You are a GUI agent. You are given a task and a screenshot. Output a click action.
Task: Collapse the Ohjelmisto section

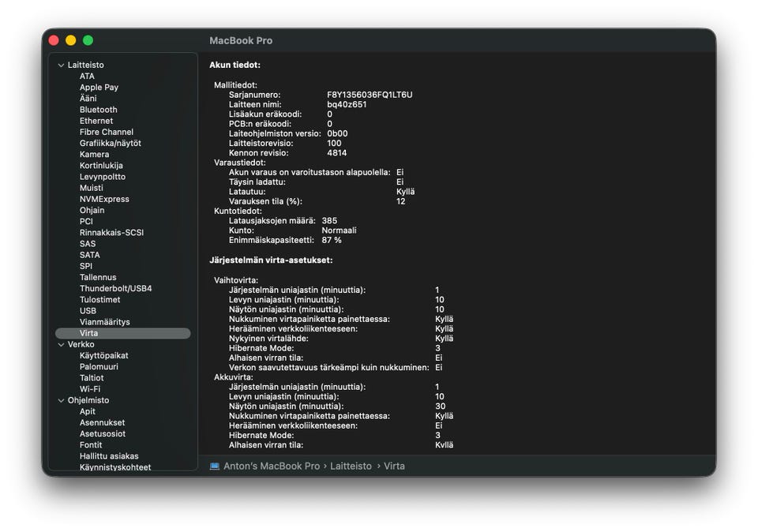61,401
